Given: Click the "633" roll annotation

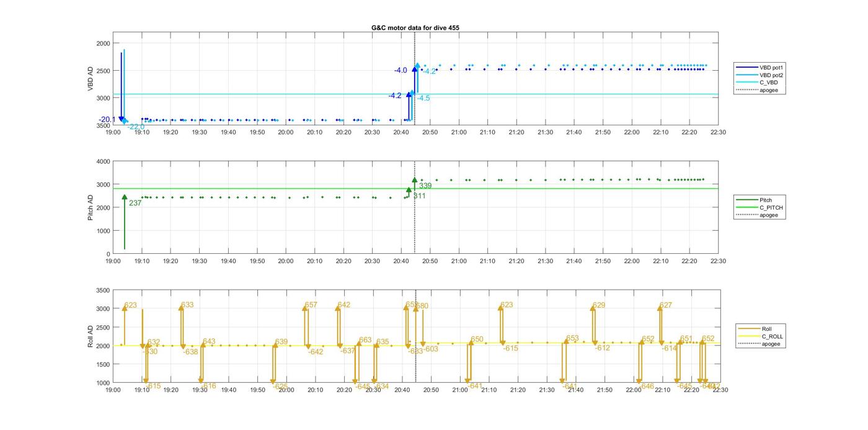Looking at the screenshot, I should coord(187,305).
